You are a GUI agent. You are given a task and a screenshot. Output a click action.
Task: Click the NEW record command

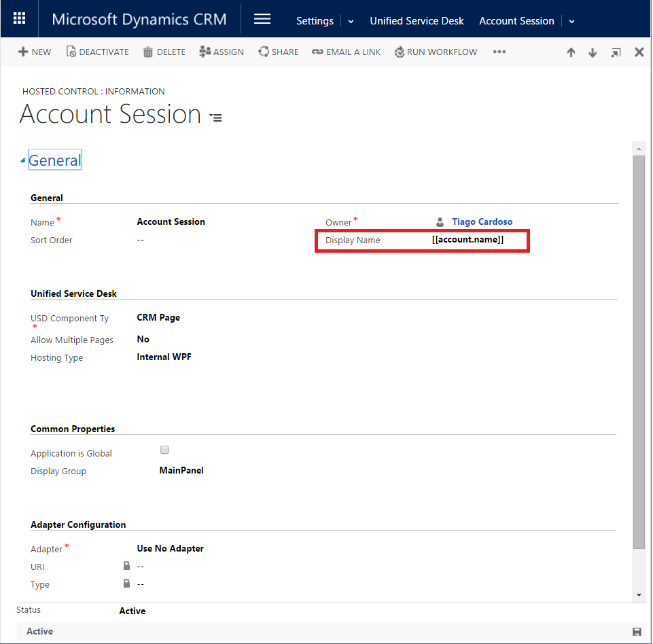pyautogui.click(x=35, y=52)
